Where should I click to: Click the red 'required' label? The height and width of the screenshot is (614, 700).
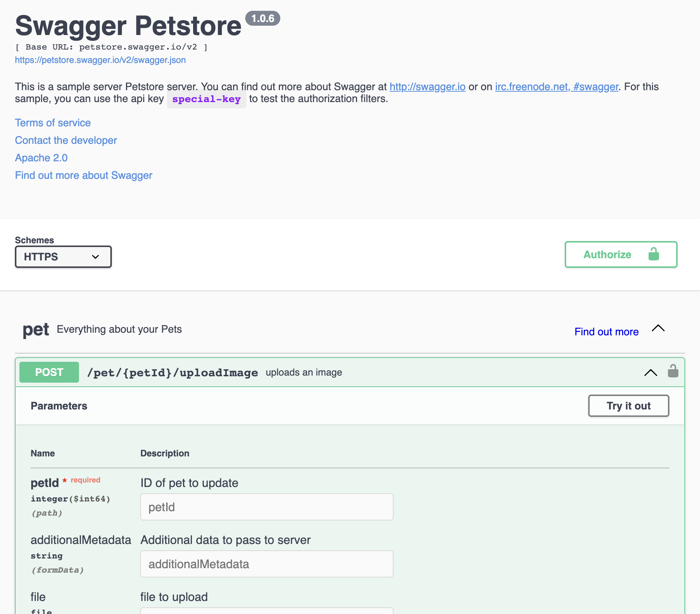(x=85, y=480)
